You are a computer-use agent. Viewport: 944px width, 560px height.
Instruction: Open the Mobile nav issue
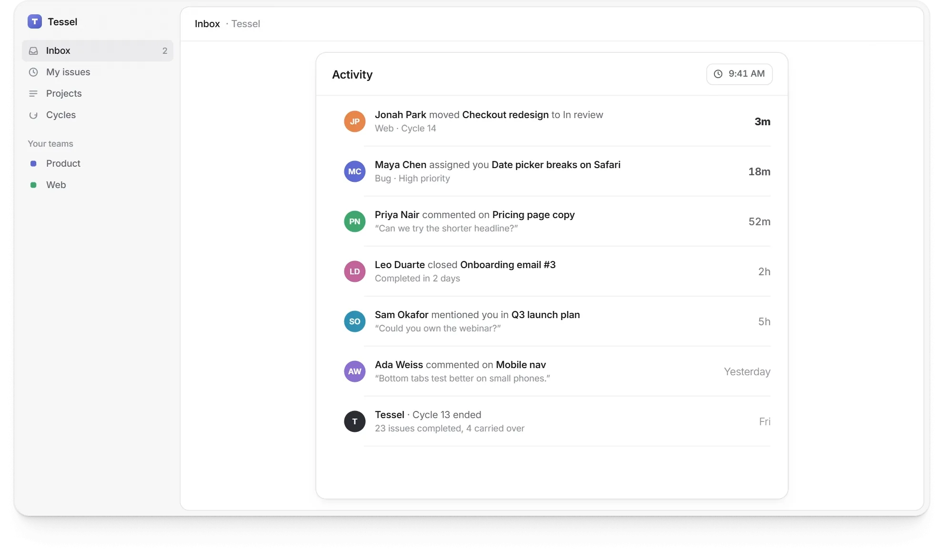point(521,365)
